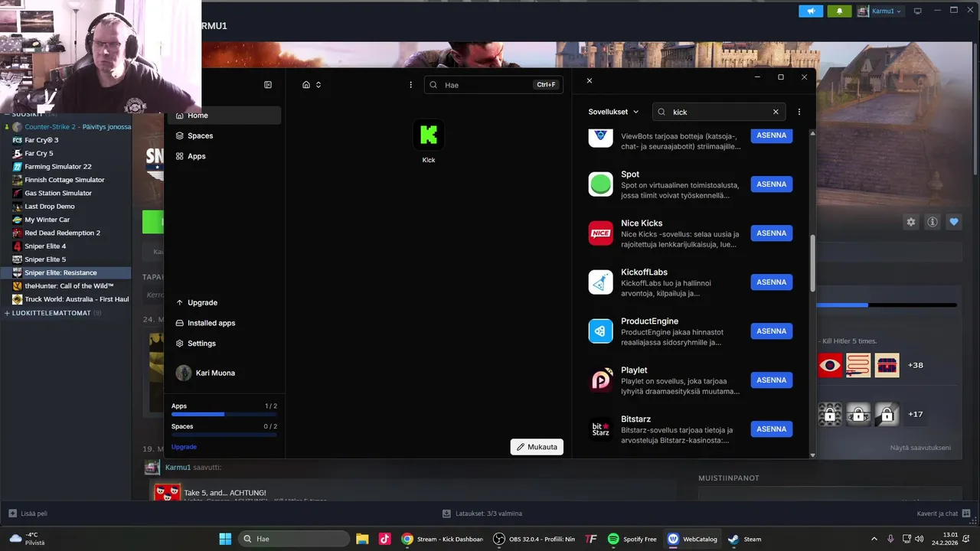Click the Bitstarz app icon
Screen dimensions: 980x551
[x=601, y=429]
